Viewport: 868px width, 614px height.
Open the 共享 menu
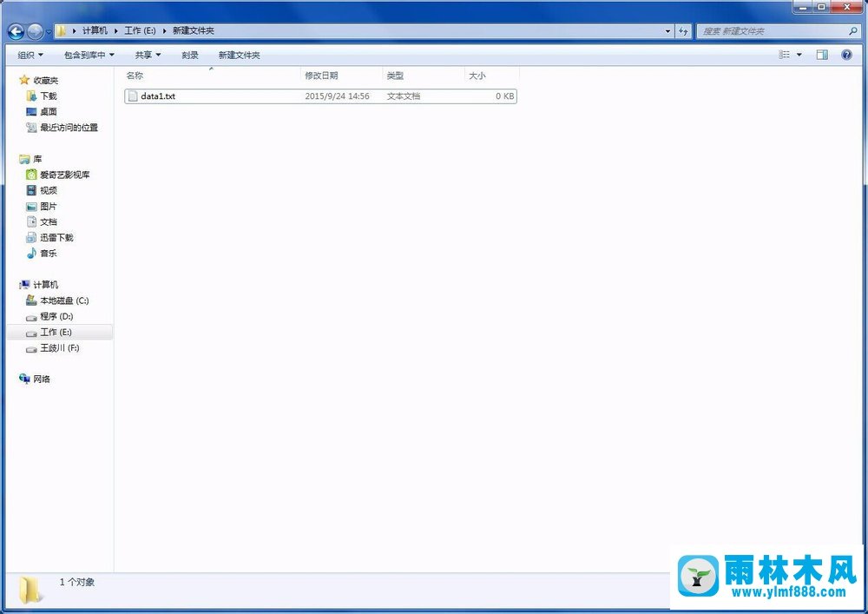148,55
